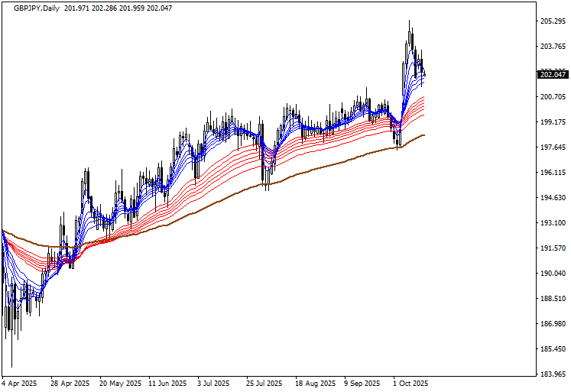
Task: Click the 199.175 price axis label
Action: [553, 122]
